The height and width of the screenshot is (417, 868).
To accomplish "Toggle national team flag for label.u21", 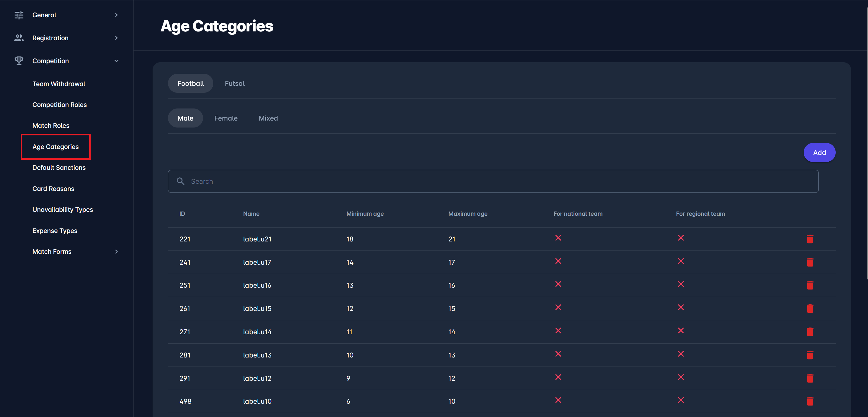I will point(558,238).
